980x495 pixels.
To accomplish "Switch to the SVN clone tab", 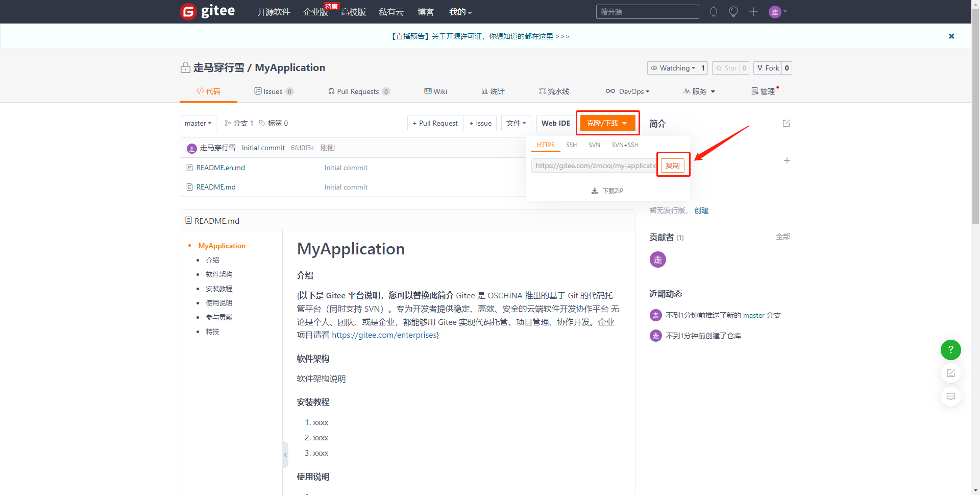I will (x=594, y=145).
